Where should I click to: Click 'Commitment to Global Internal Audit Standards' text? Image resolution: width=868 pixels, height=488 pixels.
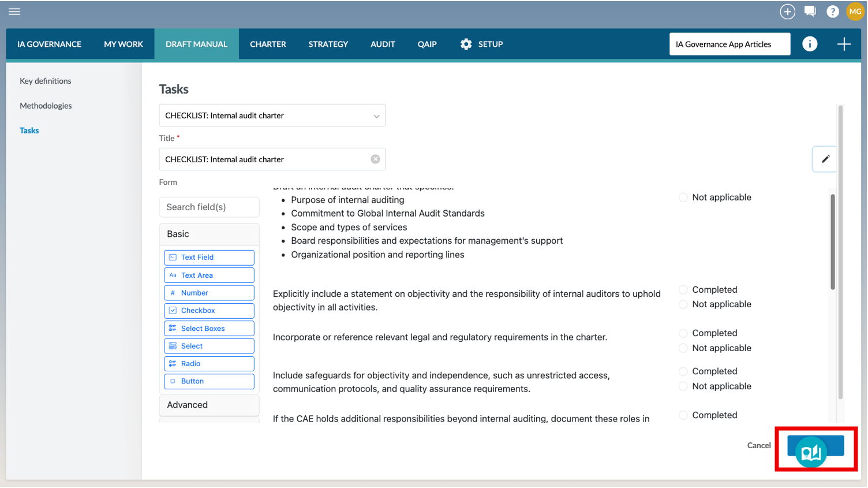click(x=388, y=213)
